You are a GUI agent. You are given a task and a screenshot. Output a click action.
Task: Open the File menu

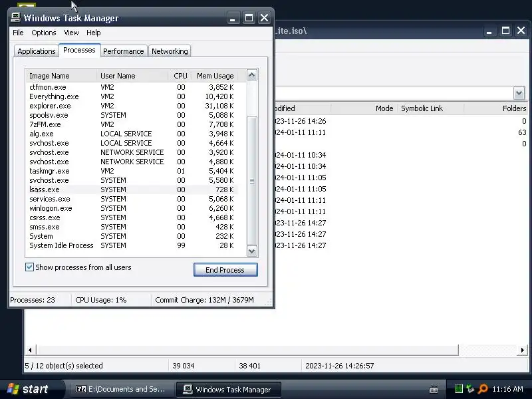tap(18, 33)
